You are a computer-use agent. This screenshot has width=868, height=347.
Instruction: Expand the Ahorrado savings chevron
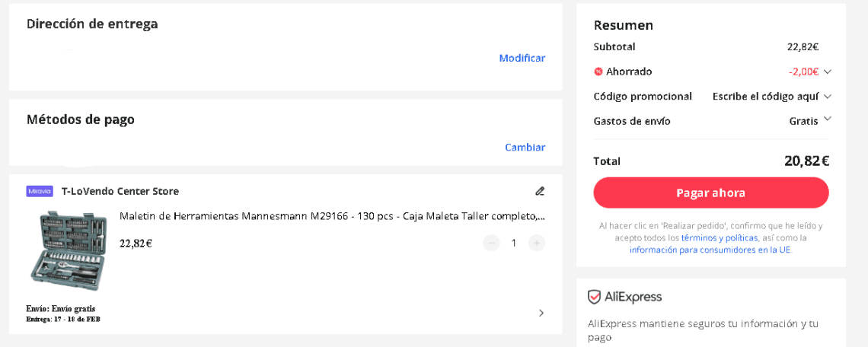(828, 72)
